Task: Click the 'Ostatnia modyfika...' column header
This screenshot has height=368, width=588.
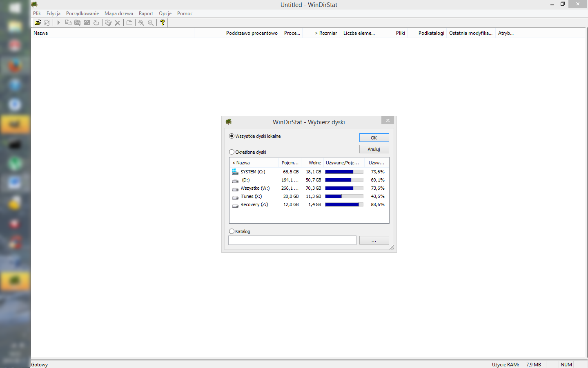Action: coord(471,33)
